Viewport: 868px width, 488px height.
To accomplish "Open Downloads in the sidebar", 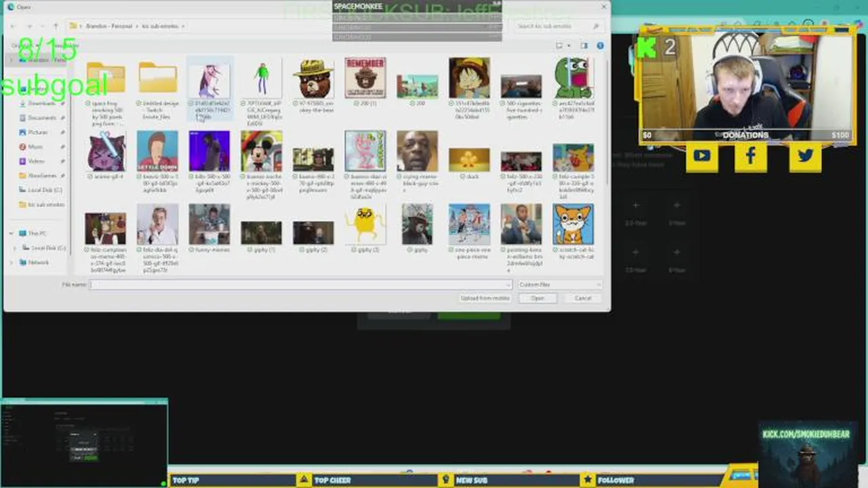I will 41,103.
